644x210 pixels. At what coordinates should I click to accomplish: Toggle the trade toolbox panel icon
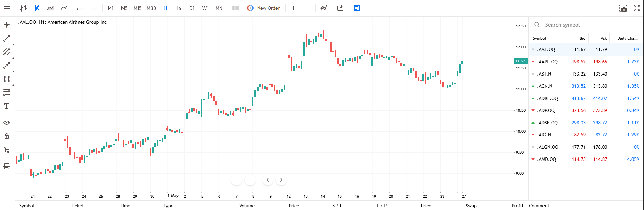[357, 8]
